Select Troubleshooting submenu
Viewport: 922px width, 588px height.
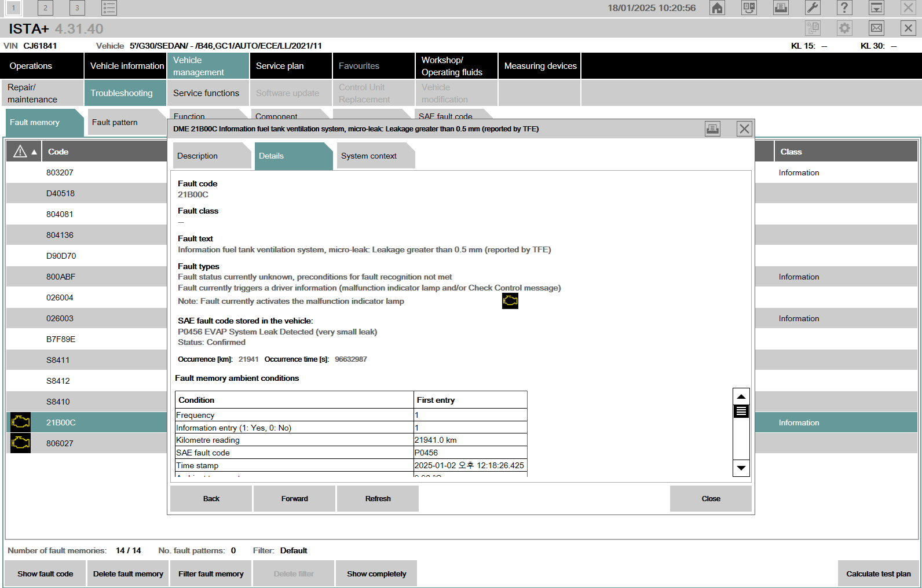pyautogui.click(x=125, y=93)
